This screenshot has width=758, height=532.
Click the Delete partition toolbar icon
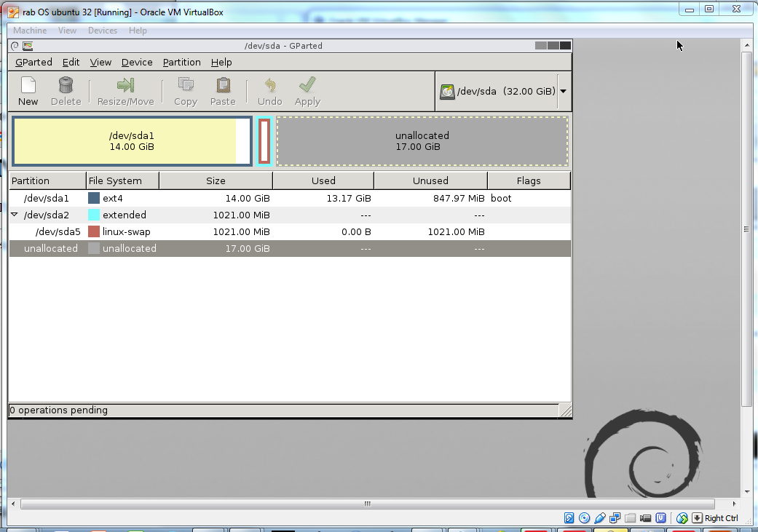pos(66,92)
